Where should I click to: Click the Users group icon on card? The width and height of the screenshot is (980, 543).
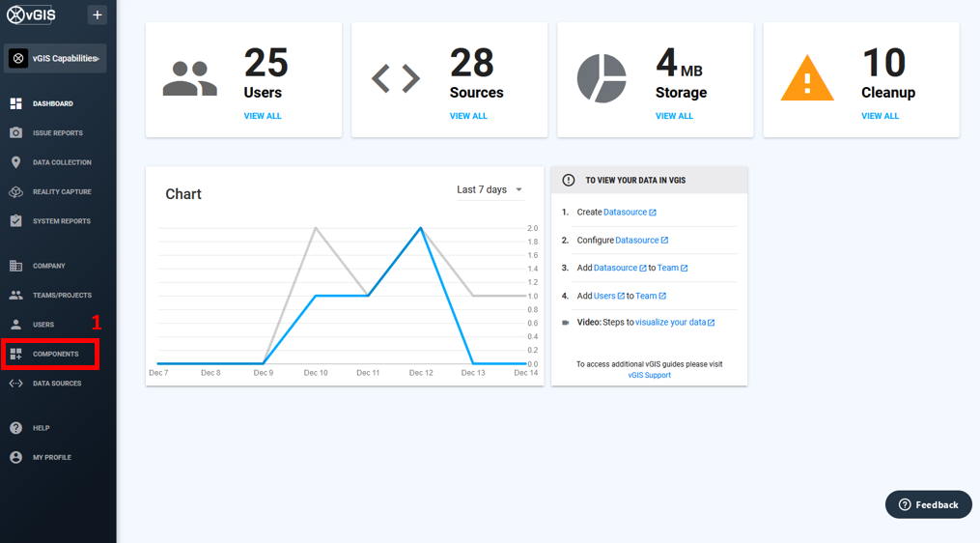point(190,78)
